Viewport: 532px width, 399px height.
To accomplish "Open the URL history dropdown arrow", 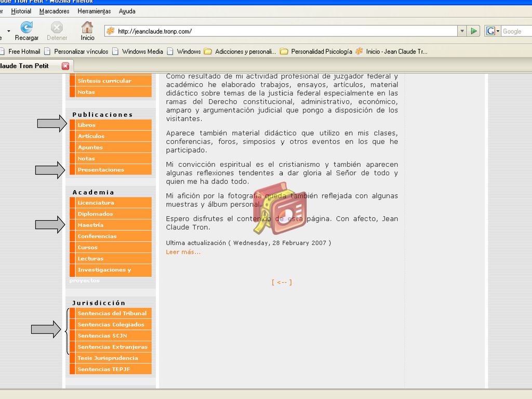I will pos(462,31).
